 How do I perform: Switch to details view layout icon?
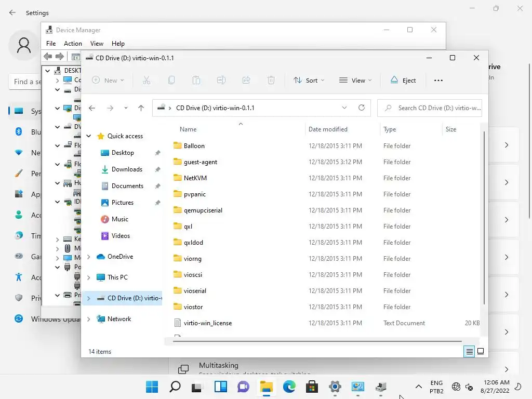469,352
